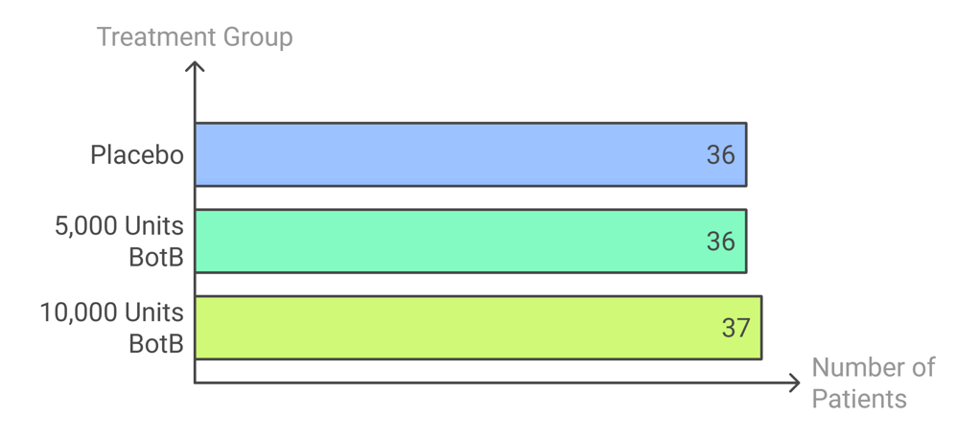Click the word "Treatment" in the vertical axis title
980x440 pixels.
click(x=155, y=37)
